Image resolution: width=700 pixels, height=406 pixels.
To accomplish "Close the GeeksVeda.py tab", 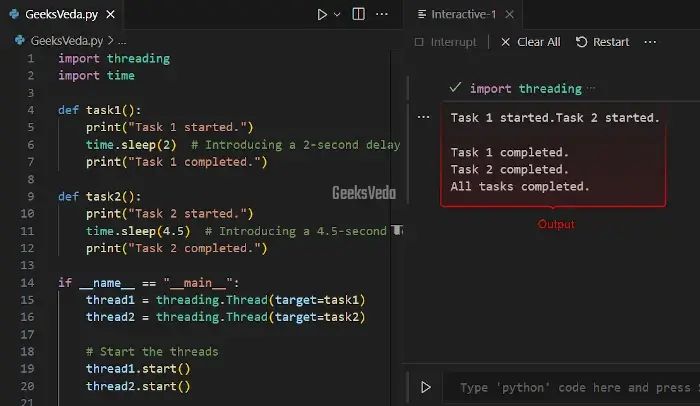I will [x=110, y=14].
